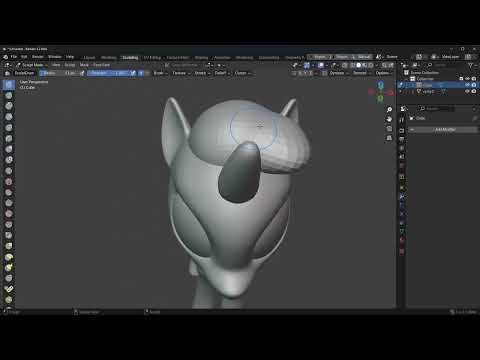This screenshot has height=360, width=480.
Task: Toggle strength pressure sensitivity
Action: pyautogui.click(x=133, y=73)
